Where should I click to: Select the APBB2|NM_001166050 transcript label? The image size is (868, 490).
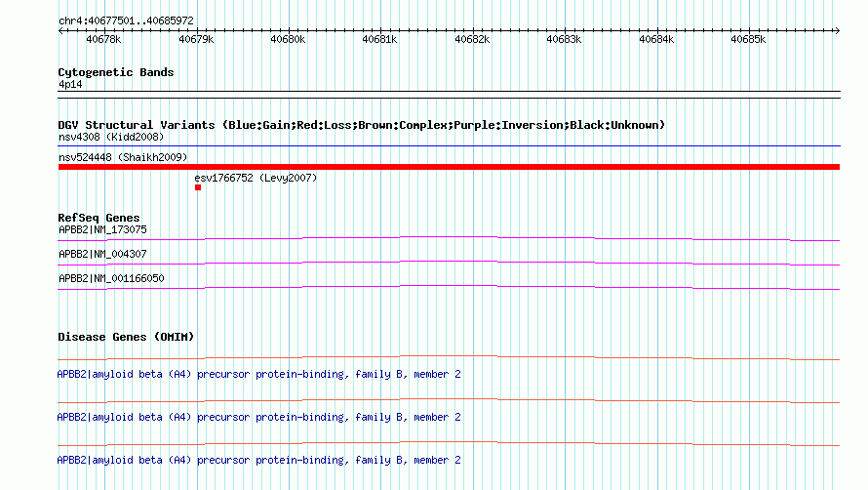pos(112,278)
